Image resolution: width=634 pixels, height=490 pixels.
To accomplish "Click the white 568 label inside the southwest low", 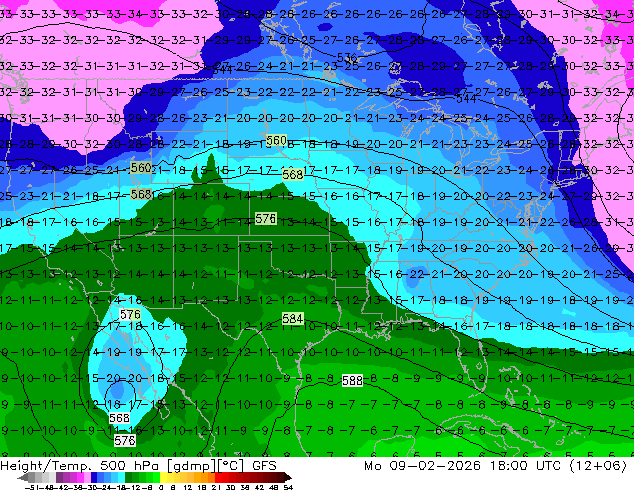I will (x=120, y=418).
